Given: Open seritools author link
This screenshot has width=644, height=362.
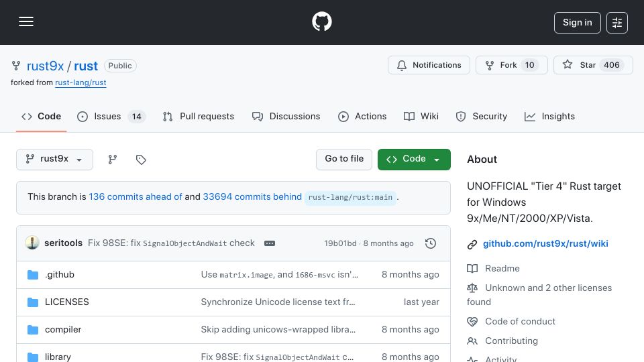Looking at the screenshot, I should coord(63,243).
